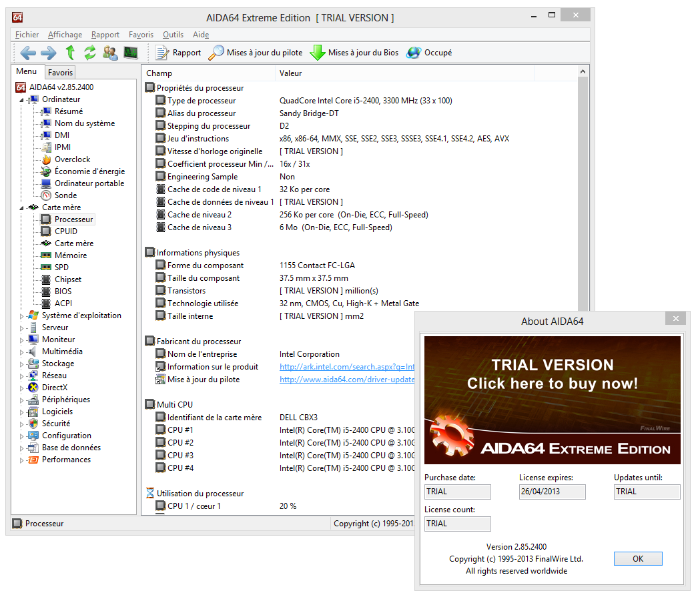
Task: Expand the Stockage tree node
Action: click(21, 364)
